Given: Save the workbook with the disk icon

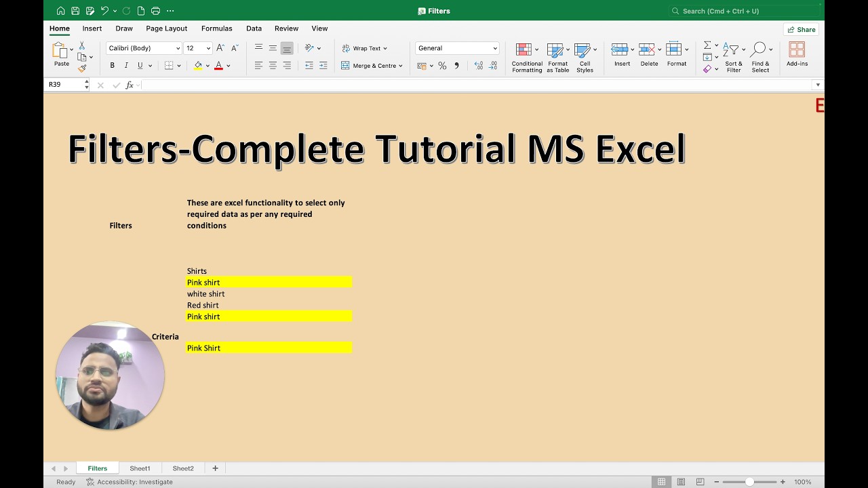Looking at the screenshot, I should 75,11.
